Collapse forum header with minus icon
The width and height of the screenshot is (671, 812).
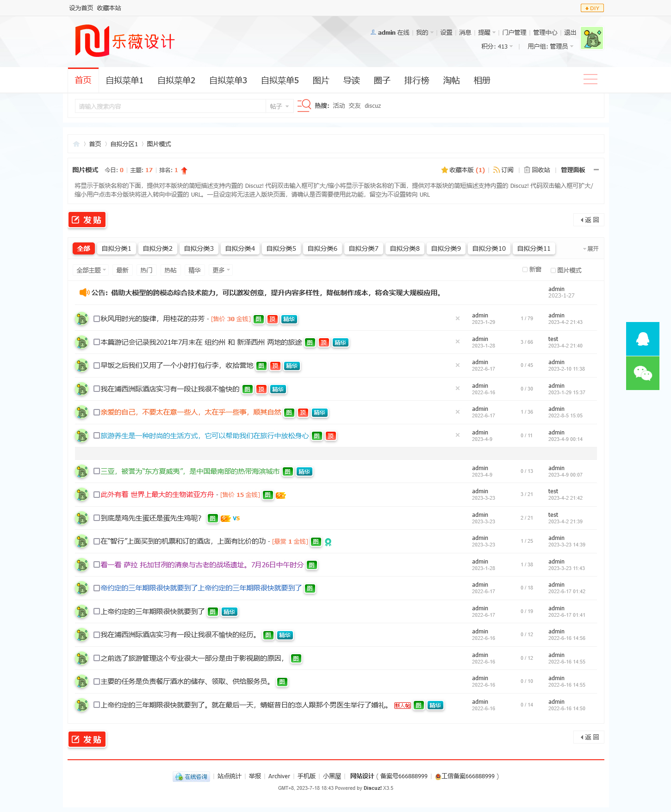596,170
